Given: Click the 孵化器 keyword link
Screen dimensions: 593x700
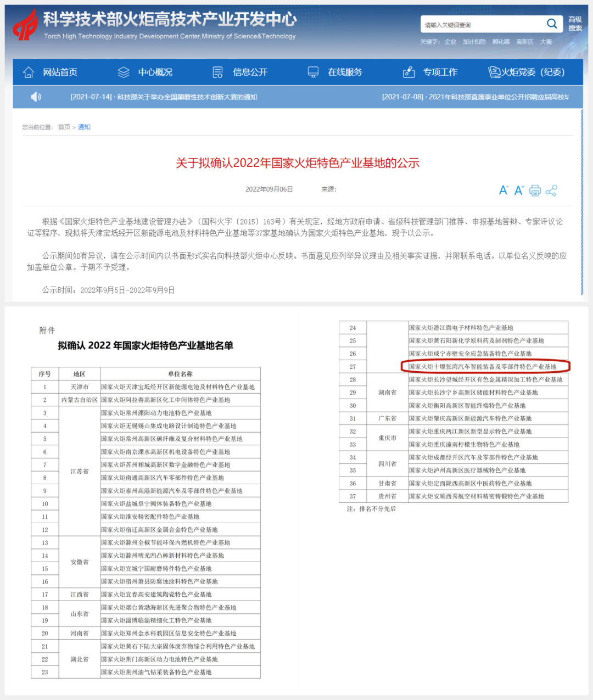Looking at the screenshot, I should (x=501, y=42).
